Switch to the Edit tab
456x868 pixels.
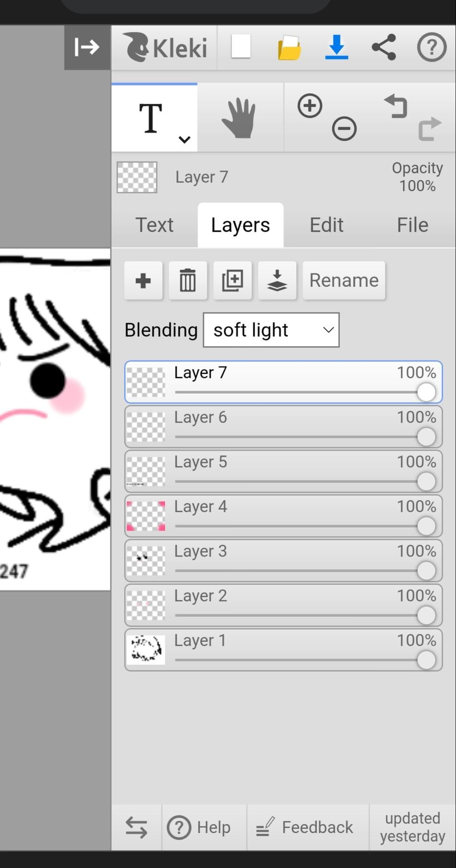pyautogui.click(x=326, y=225)
